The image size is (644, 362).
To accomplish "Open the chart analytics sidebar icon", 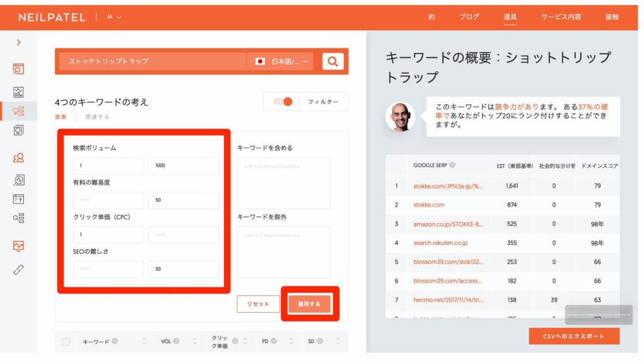I will point(19,92).
